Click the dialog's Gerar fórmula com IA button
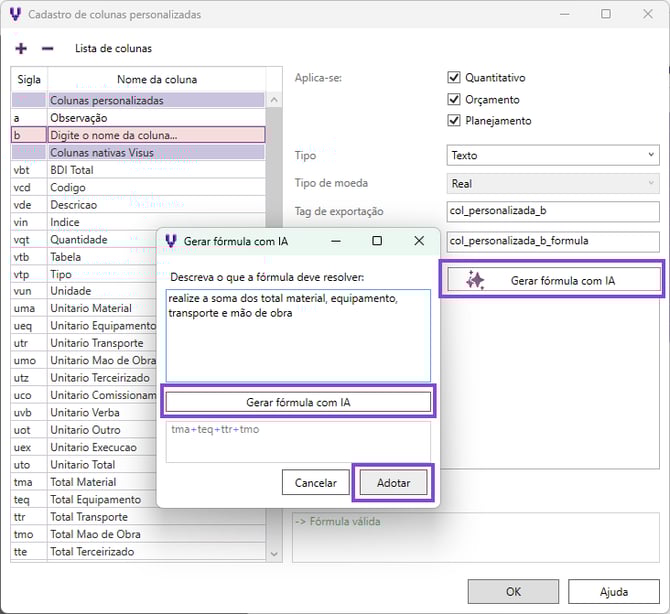The image size is (670, 614). click(298, 402)
